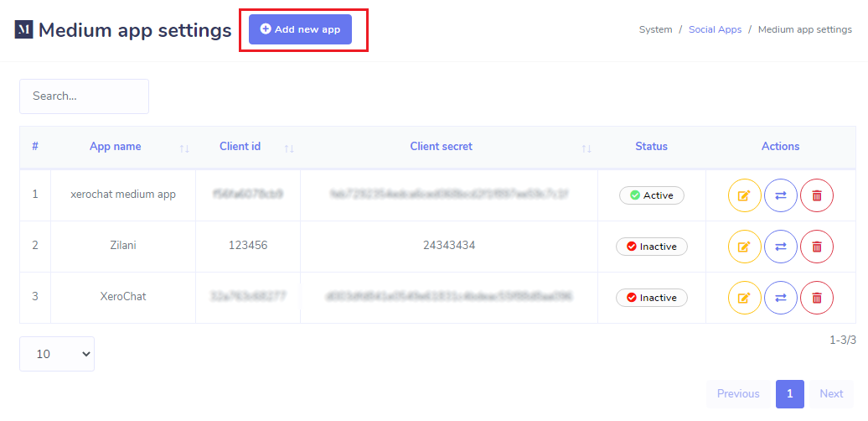Click the Inactive status badge for XeroChat
Image resolution: width=868 pixels, height=421 pixels.
pos(652,298)
